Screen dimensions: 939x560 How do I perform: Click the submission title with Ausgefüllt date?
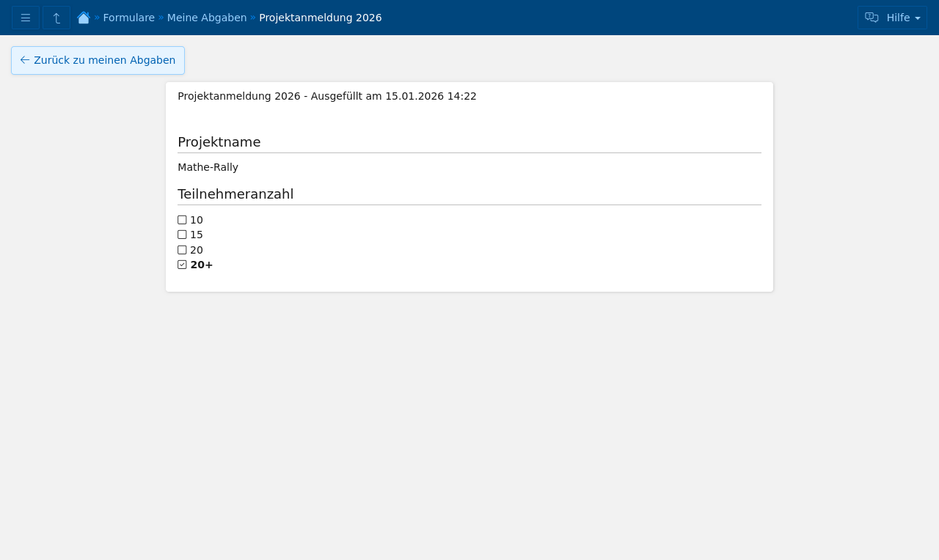tap(327, 96)
